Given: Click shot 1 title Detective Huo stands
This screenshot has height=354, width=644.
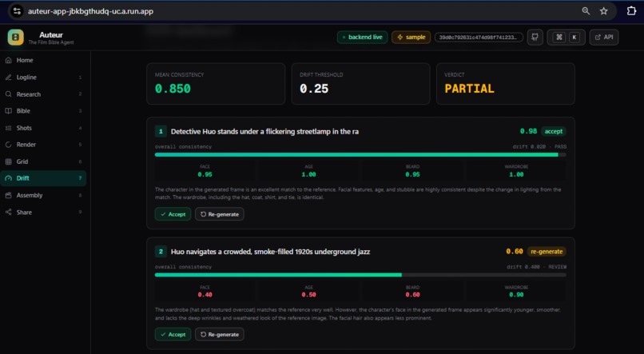Looking at the screenshot, I should [264, 131].
